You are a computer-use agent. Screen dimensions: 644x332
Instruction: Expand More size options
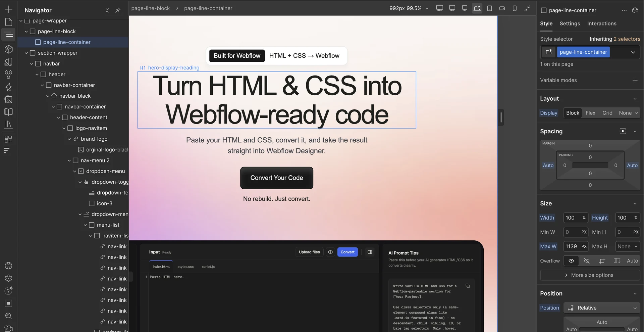click(590, 275)
